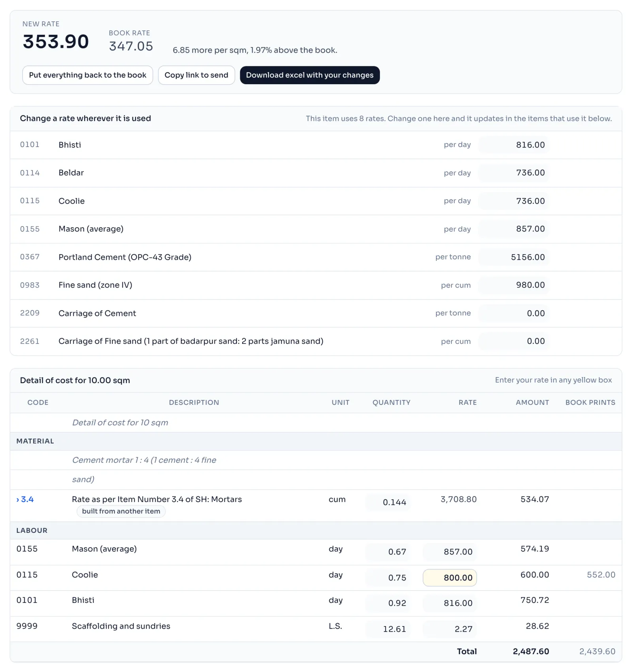Download excel with your changes
The width and height of the screenshot is (632, 672).
click(310, 75)
